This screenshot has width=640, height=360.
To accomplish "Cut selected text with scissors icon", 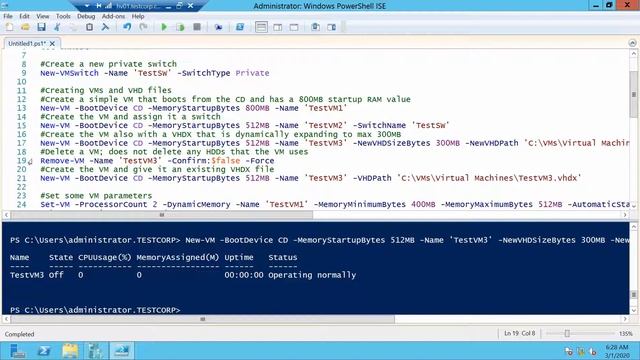I will (57, 27).
